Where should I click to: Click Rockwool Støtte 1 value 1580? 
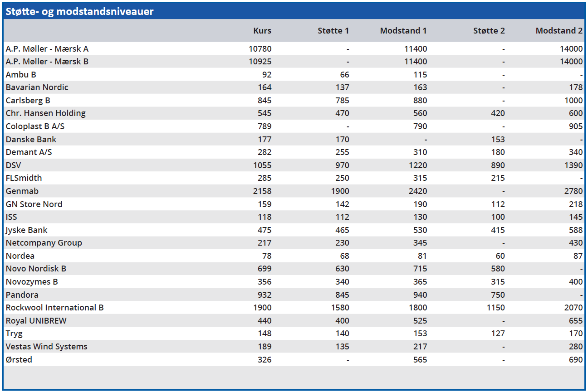(x=340, y=308)
